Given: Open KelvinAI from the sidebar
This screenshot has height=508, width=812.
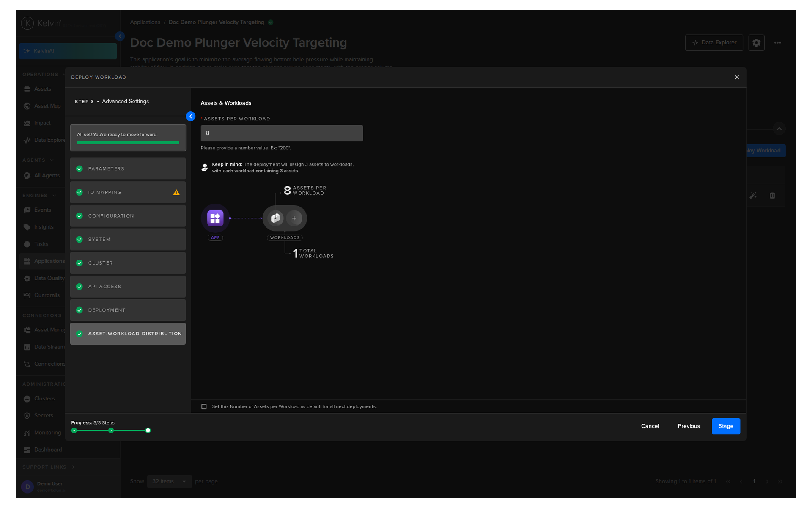Looking at the screenshot, I should click(x=68, y=51).
